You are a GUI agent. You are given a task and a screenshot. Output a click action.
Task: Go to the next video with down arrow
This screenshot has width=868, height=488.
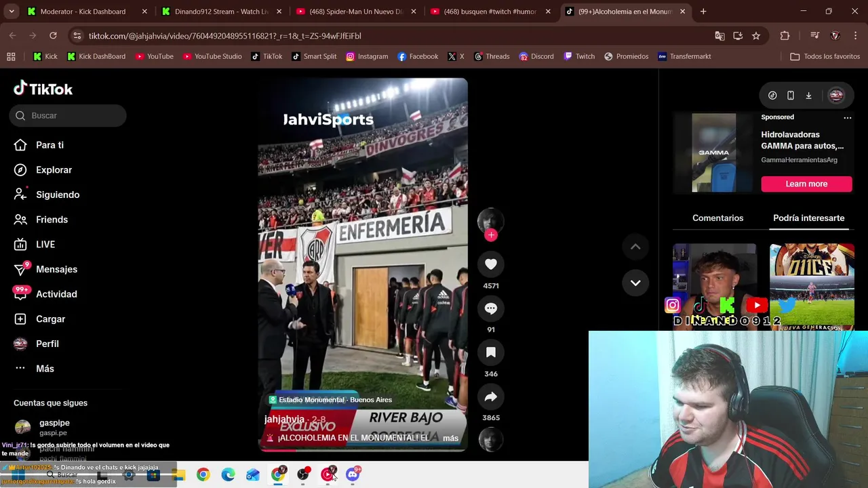[x=635, y=283]
